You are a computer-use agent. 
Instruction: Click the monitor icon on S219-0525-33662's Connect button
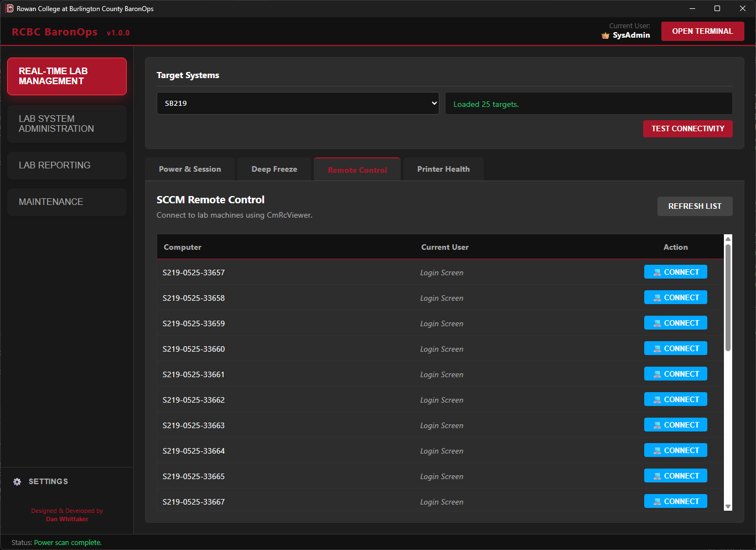[x=657, y=399]
